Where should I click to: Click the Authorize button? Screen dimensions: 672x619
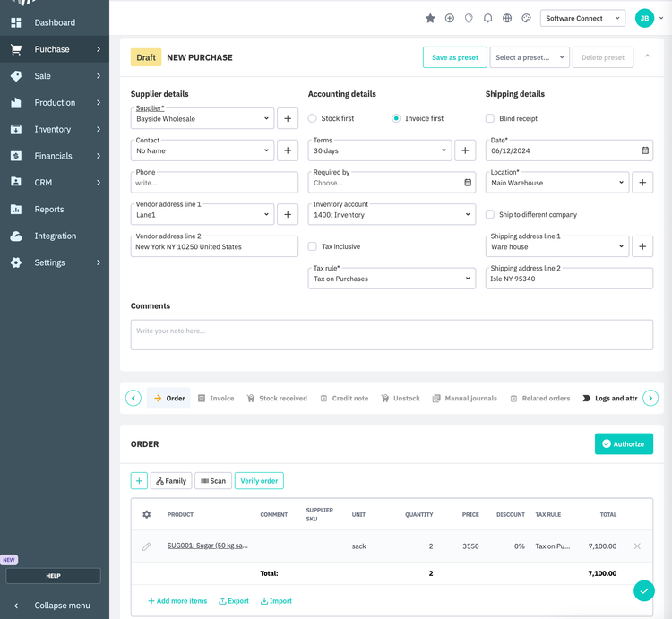pos(623,443)
